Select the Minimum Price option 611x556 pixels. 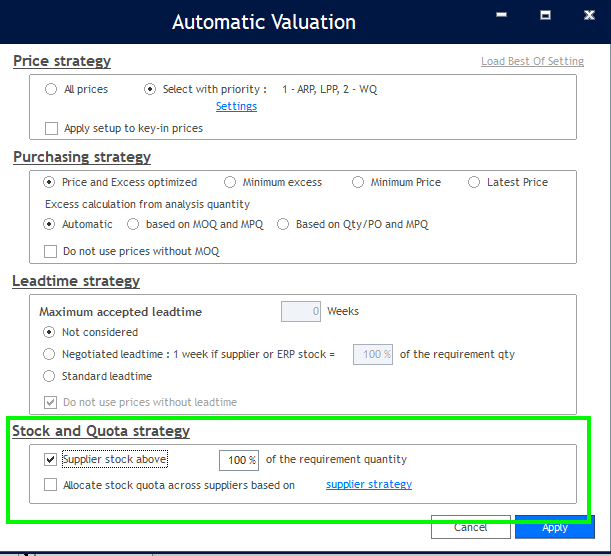[358, 182]
